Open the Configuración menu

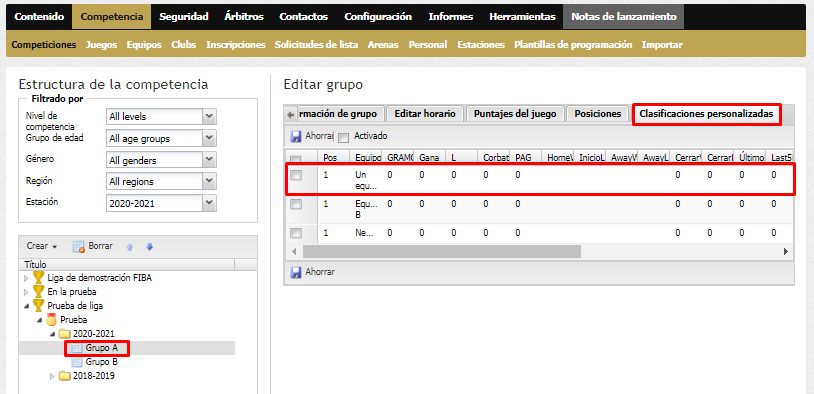click(378, 17)
